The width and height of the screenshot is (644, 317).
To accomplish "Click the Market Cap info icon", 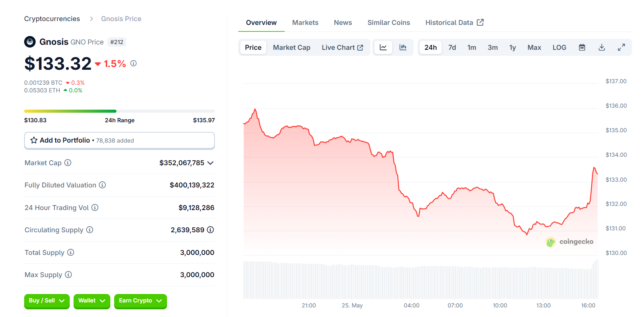I will click(68, 163).
